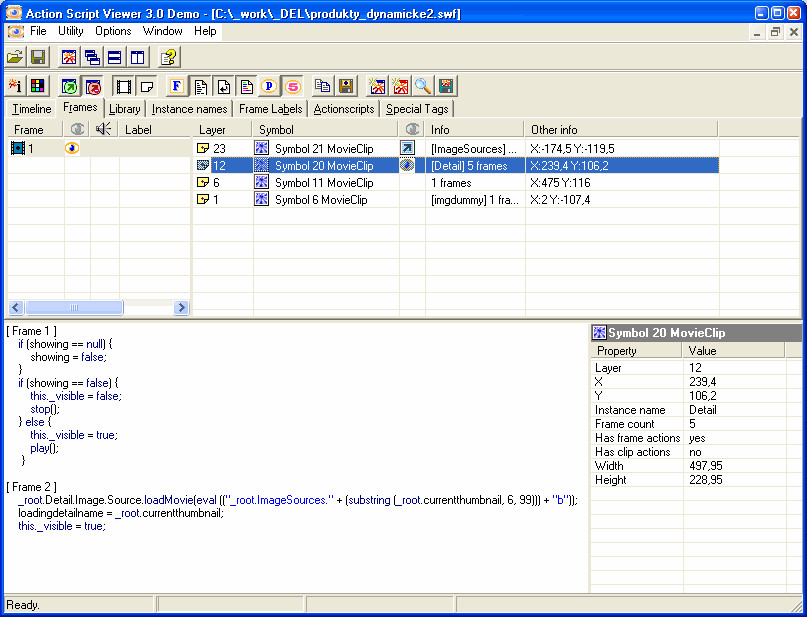Click the arrow icon on the Symbol 21 row
This screenshot has width=807, height=617.
[407, 149]
